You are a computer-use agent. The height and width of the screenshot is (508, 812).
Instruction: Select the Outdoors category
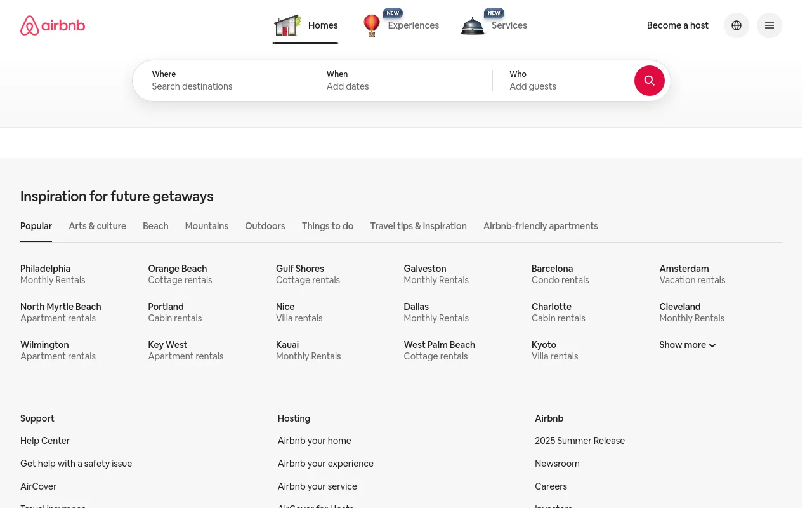[x=265, y=226]
